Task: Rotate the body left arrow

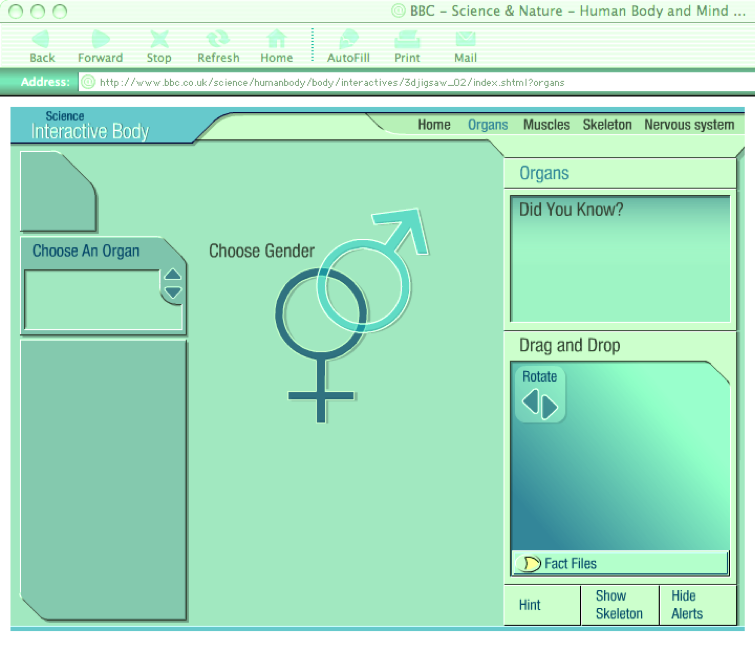Action: pyautogui.click(x=530, y=405)
